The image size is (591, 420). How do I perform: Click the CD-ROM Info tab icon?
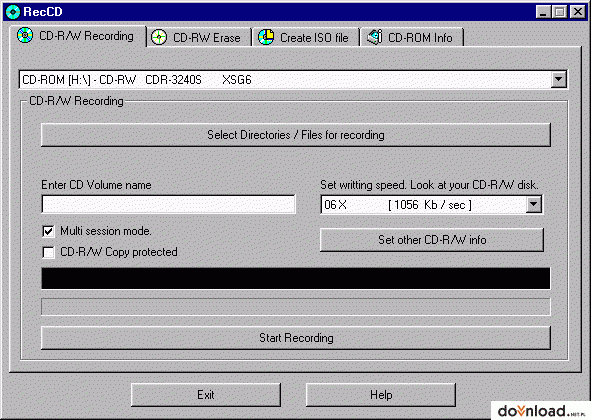click(x=375, y=37)
